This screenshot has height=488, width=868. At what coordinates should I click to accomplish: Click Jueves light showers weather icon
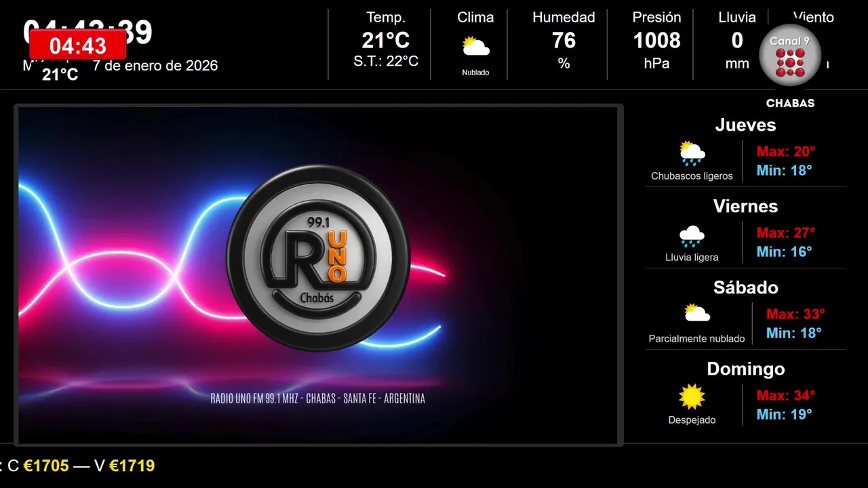(x=692, y=154)
